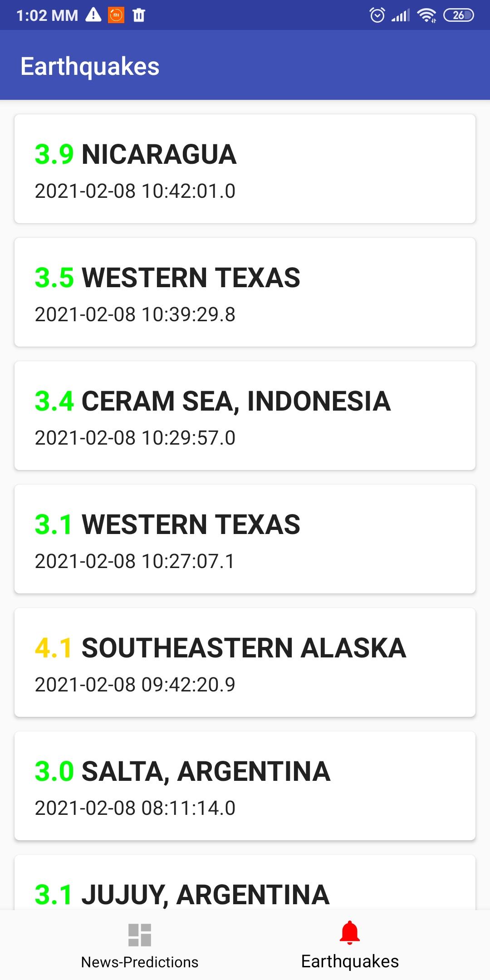This screenshot has height=980, width=490.
Task: Tap the trash can status icon
Action: click(x=139, y=15)
